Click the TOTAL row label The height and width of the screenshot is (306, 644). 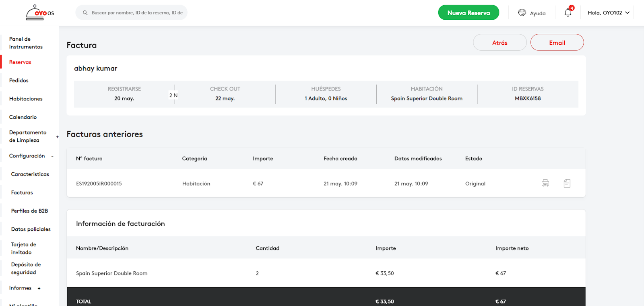point(84,302)
